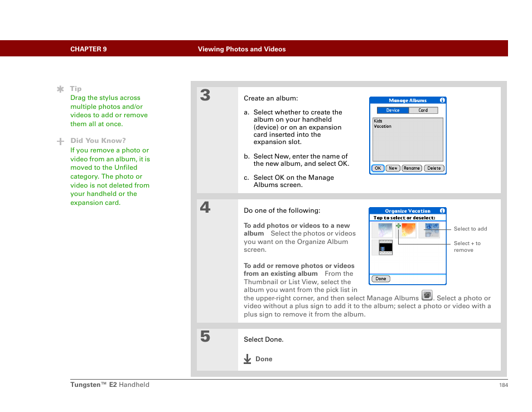532x412 pixels.
Task: Select the Device tab in Manage Albums
Action: 393,111
